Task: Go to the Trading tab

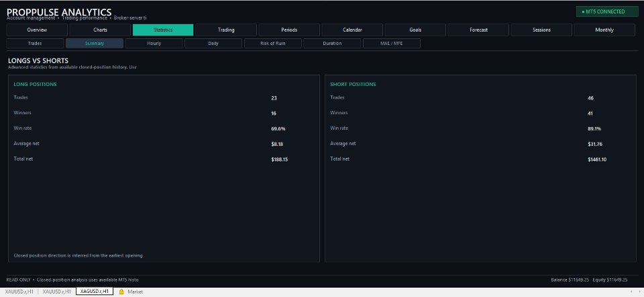Action: 226,30
